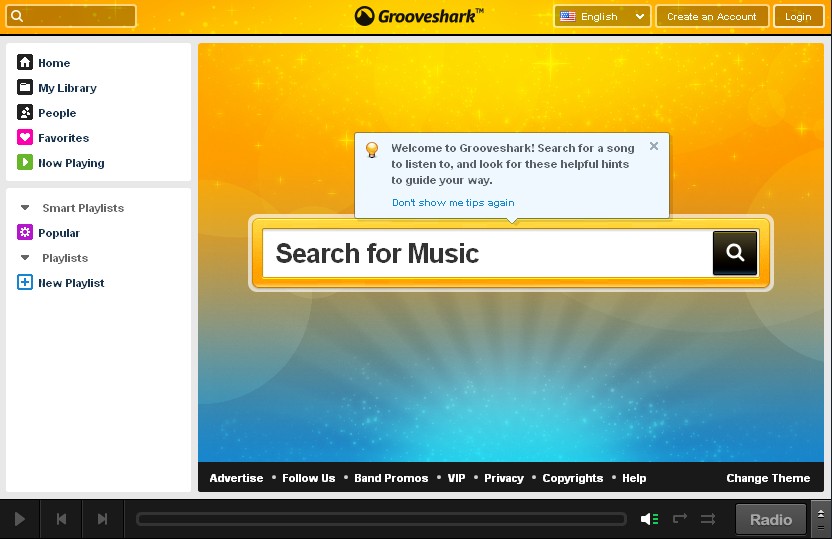832x539 pixels.
Task: Toggle shuffle mode
Action: click(x=708, y=519)
